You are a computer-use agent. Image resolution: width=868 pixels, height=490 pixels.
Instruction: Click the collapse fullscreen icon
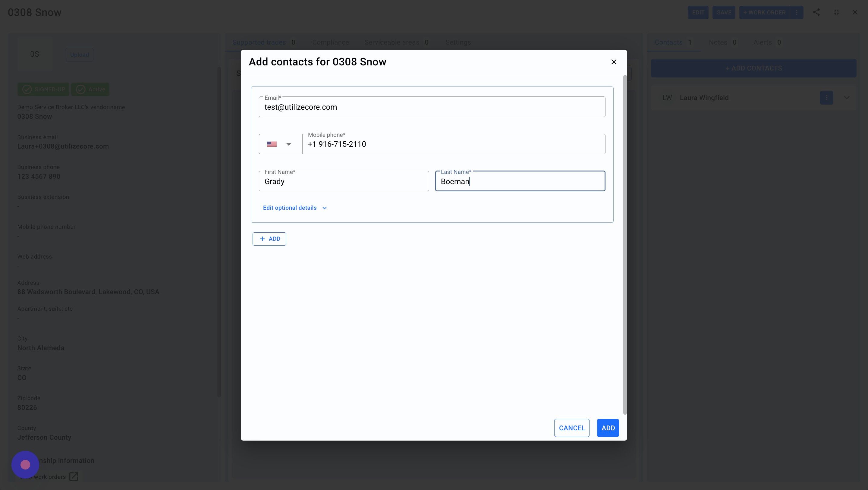coord(836,12)
